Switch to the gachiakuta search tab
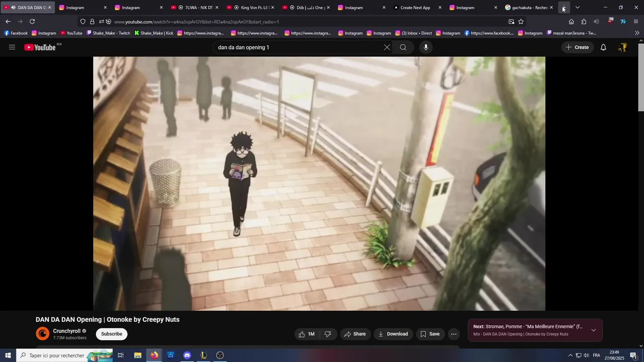644x362 pixels. pos(529,8)
